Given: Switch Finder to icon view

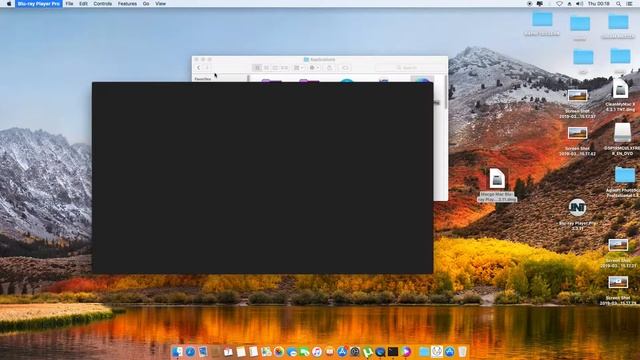Looking at the screenshot, I should 257,68.
